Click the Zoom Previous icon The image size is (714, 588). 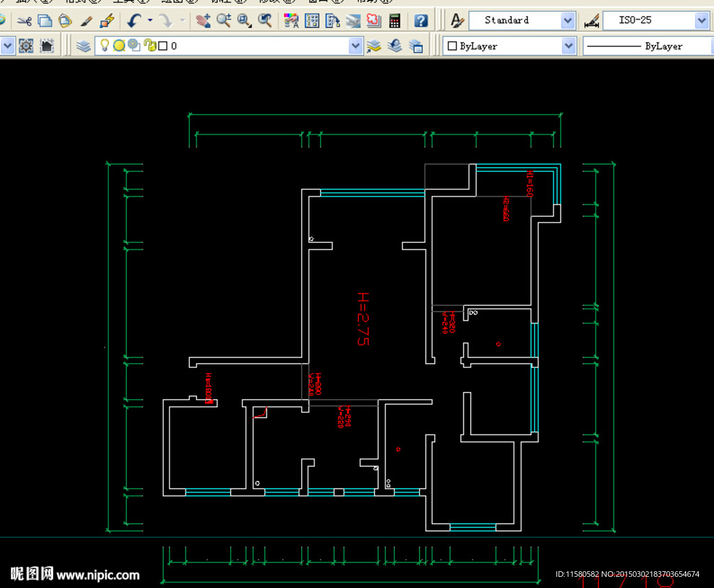(265, 21)
